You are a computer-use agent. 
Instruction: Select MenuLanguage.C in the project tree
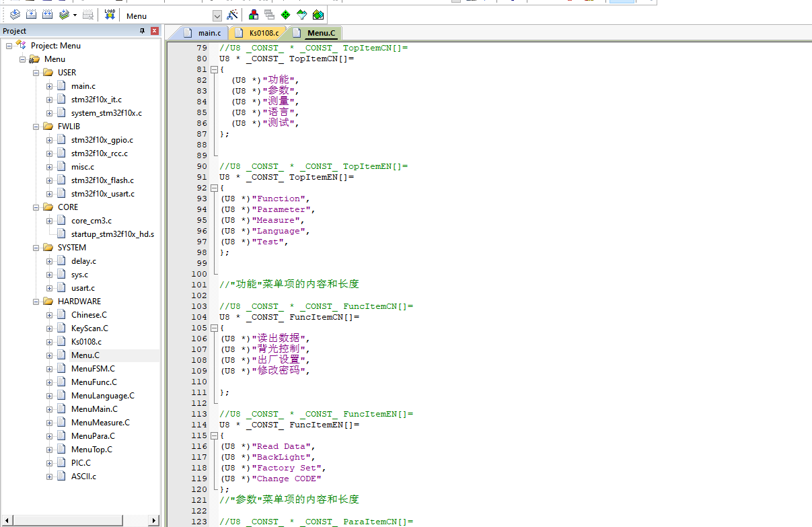coord(103,396)
